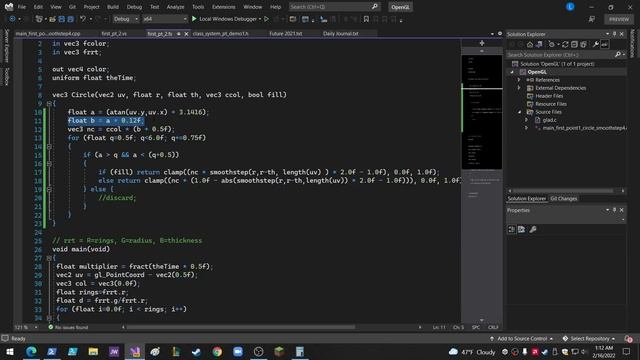Screen dimensions: 640x360
Task: Click Solution Explorer Home icon
Action: [530, 44]
